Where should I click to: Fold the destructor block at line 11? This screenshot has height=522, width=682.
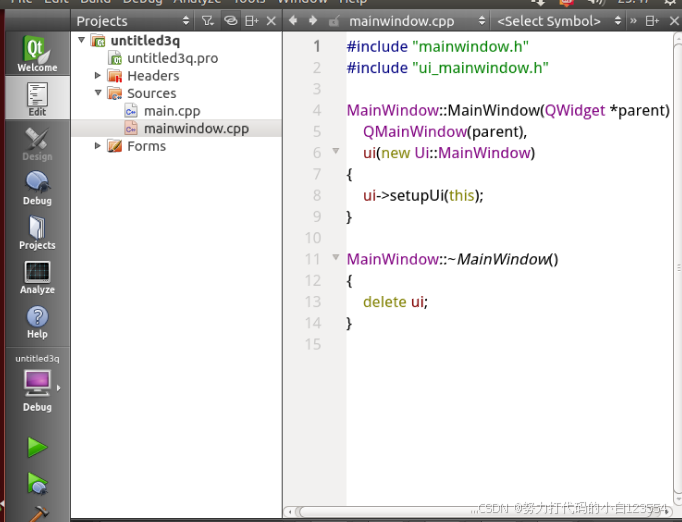pyautogui.click(x=336, y=258)
